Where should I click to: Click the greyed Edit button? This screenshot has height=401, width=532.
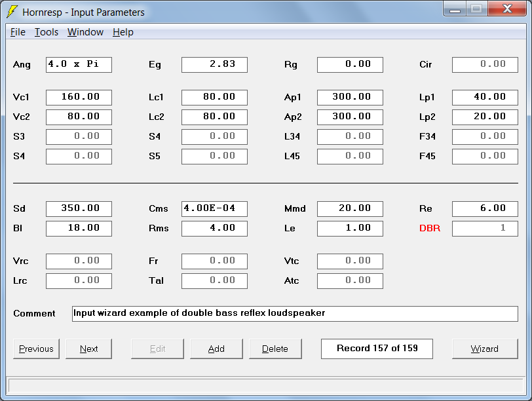(157, 349)
